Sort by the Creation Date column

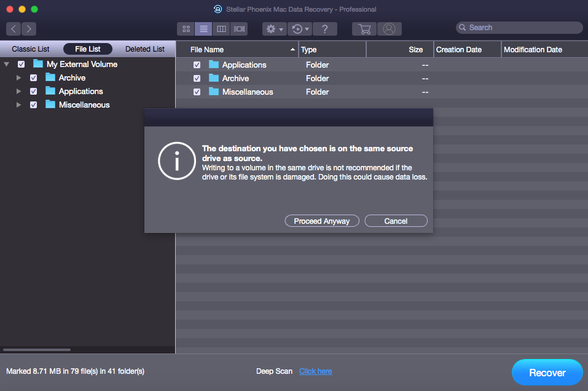pos(468,50)
